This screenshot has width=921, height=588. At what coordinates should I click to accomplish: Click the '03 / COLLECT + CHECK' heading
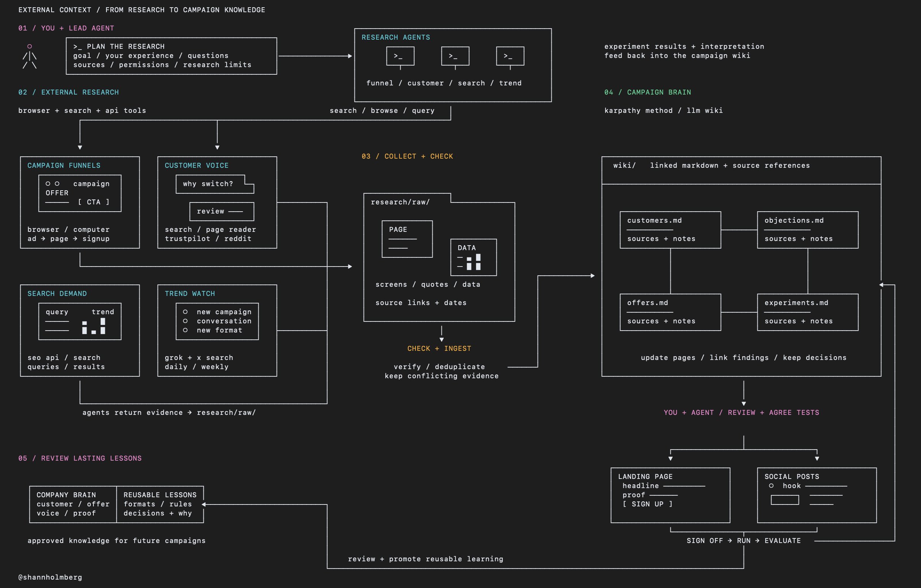407,156
